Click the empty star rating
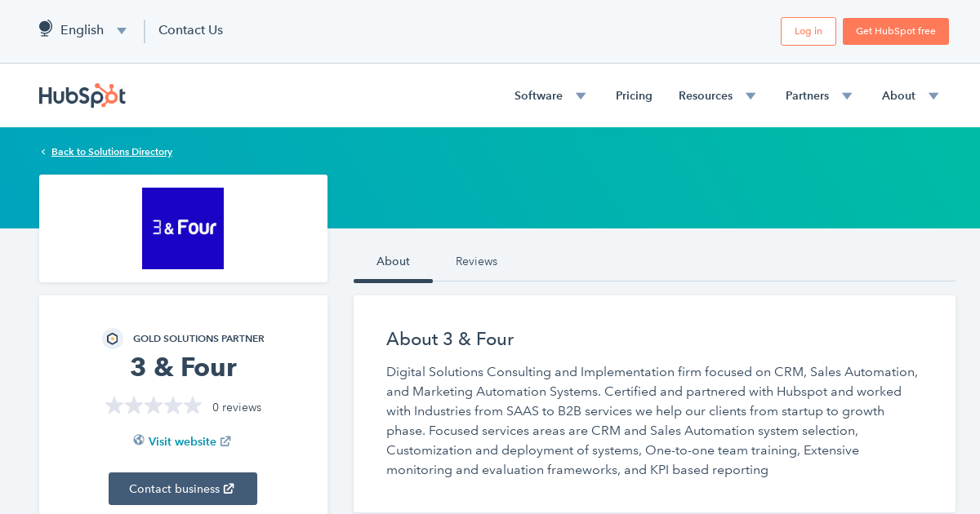The width and height of the screenshot is (980, 514). pos(154,405)
